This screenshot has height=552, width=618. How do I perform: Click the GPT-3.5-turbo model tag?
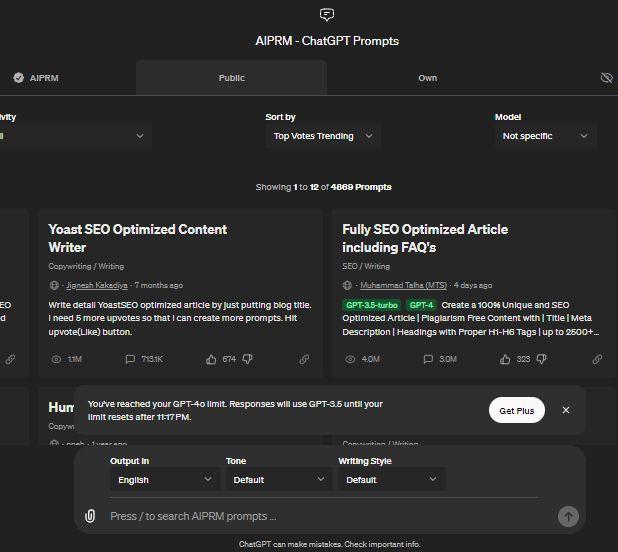point(372,305)
